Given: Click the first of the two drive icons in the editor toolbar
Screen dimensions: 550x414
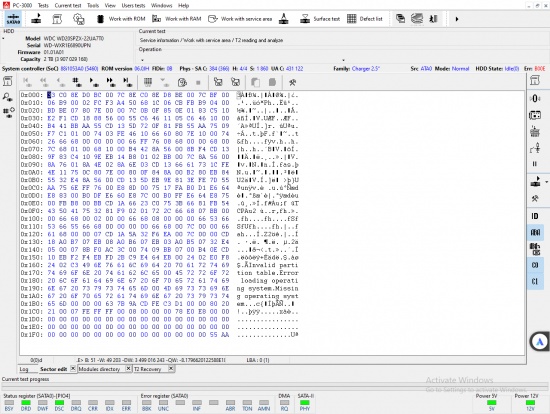Looking at the screenshot, I should click(x=218, y=82).
